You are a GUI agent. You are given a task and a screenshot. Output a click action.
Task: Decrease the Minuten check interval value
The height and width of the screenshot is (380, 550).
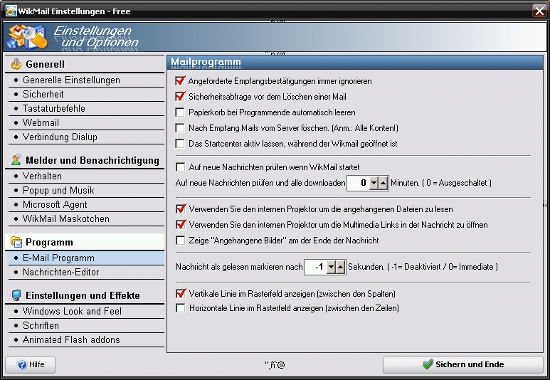(374, 183)
